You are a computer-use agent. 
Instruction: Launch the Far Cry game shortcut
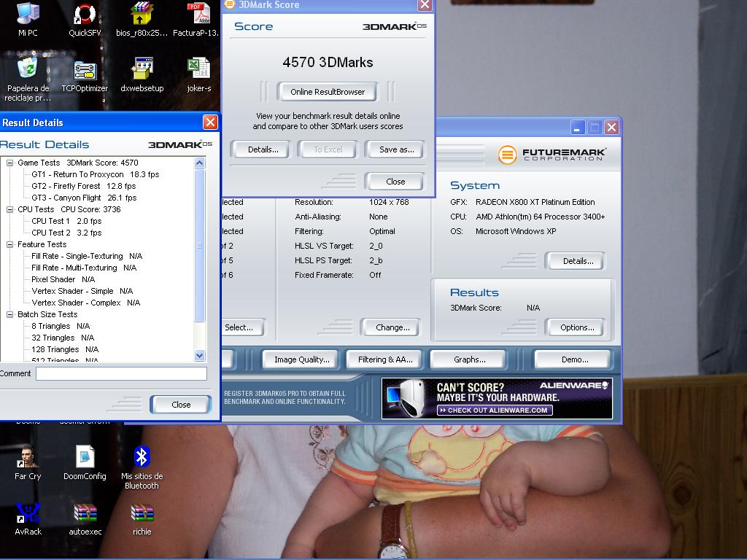(x=28, y=457)
